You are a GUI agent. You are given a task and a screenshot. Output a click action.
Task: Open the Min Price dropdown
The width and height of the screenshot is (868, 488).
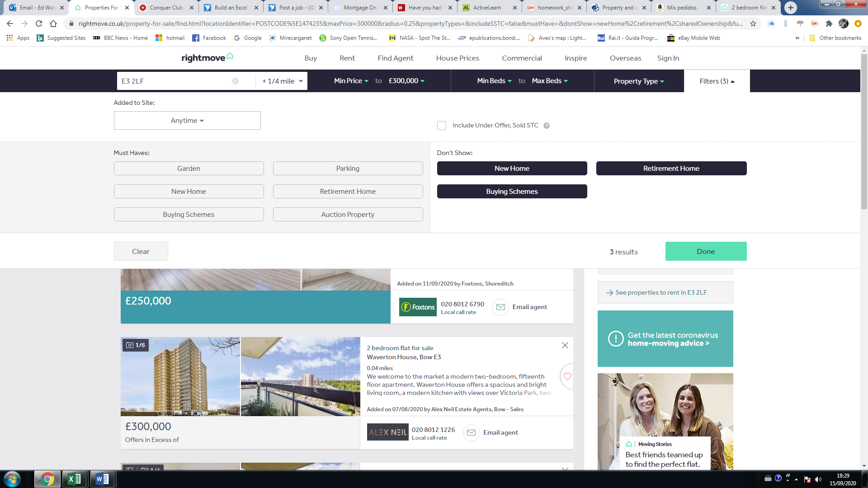351,80
